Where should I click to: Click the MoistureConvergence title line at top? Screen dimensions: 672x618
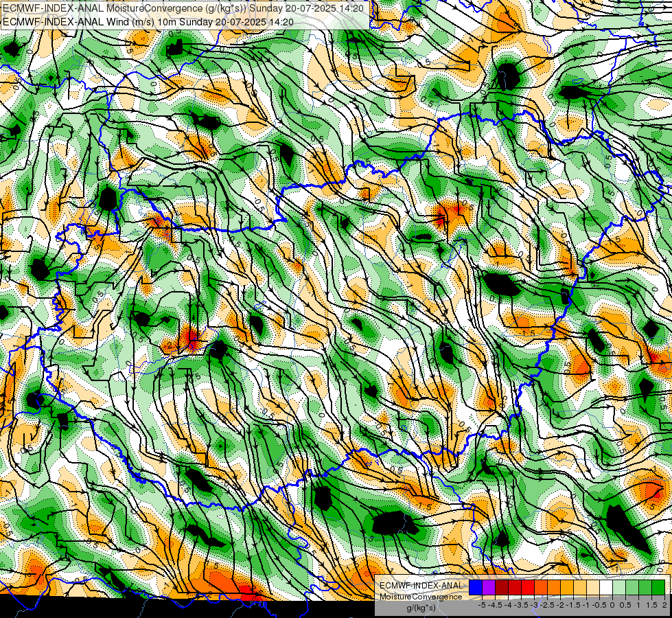183,8
